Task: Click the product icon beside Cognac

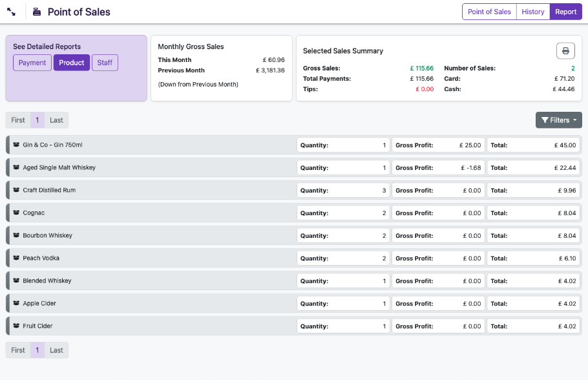Action: [x=16, y=213]
